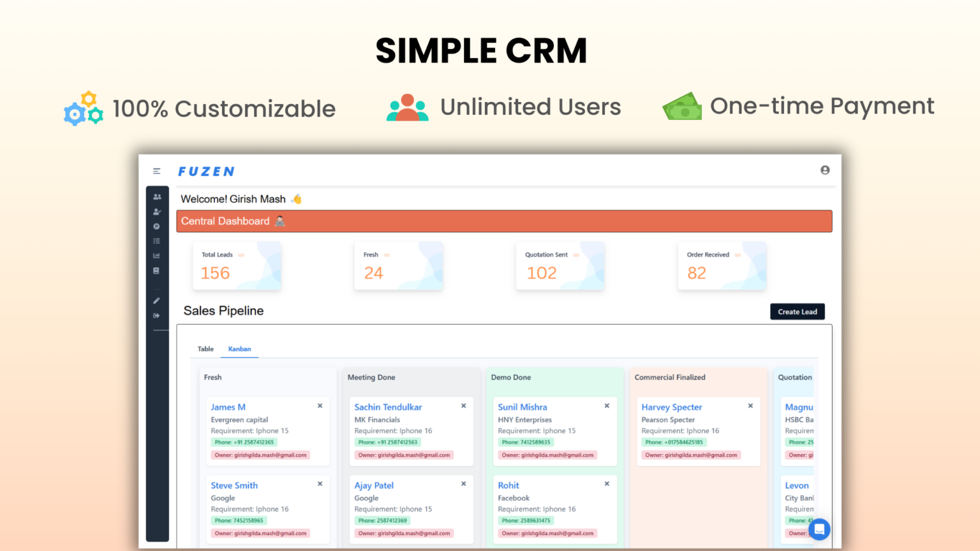Click the gears icon beside 100% Customizable
Image resolution: width=980 pixels, height=551 pixels.
pos(84,108)
